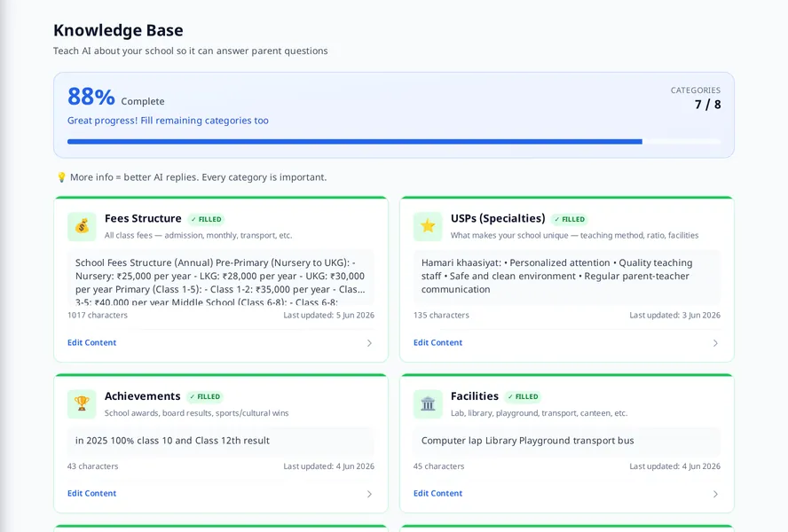Image resolution: width=788 pixels, height=532 pixels.
Task: Click the star icon for USPs (Specialties)
Action: [428, 227]
